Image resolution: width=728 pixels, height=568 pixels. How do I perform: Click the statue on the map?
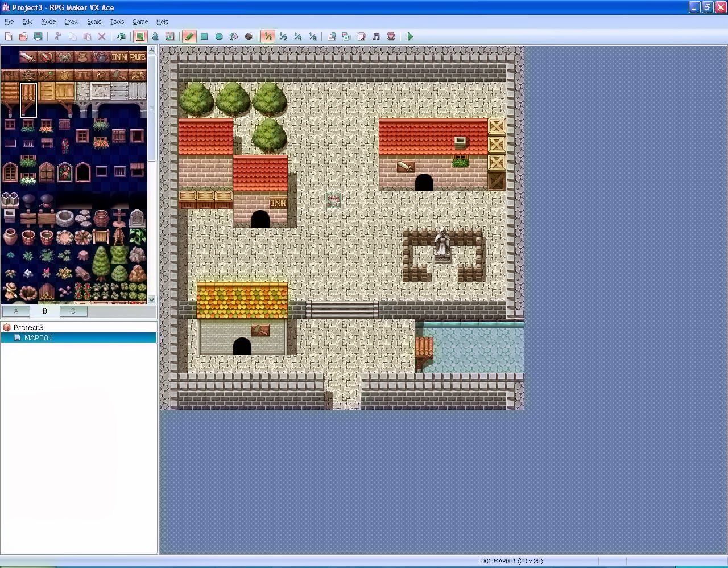click(x=442, y=245)
